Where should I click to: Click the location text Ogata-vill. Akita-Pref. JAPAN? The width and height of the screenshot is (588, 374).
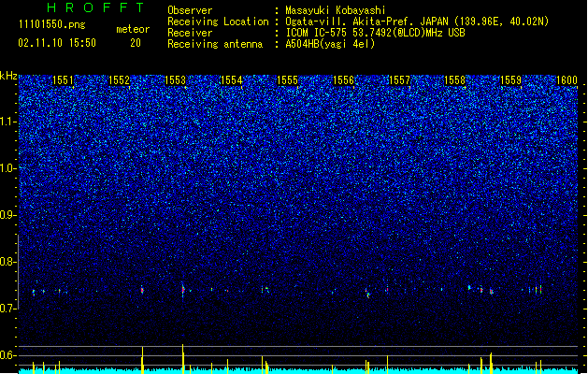click(x=367, y=22)
